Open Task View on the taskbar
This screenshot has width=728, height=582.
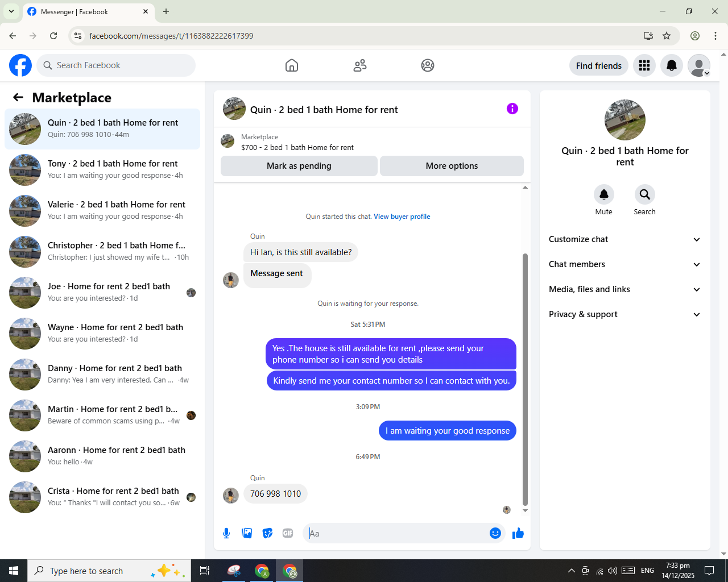click(x=205, y=571)
